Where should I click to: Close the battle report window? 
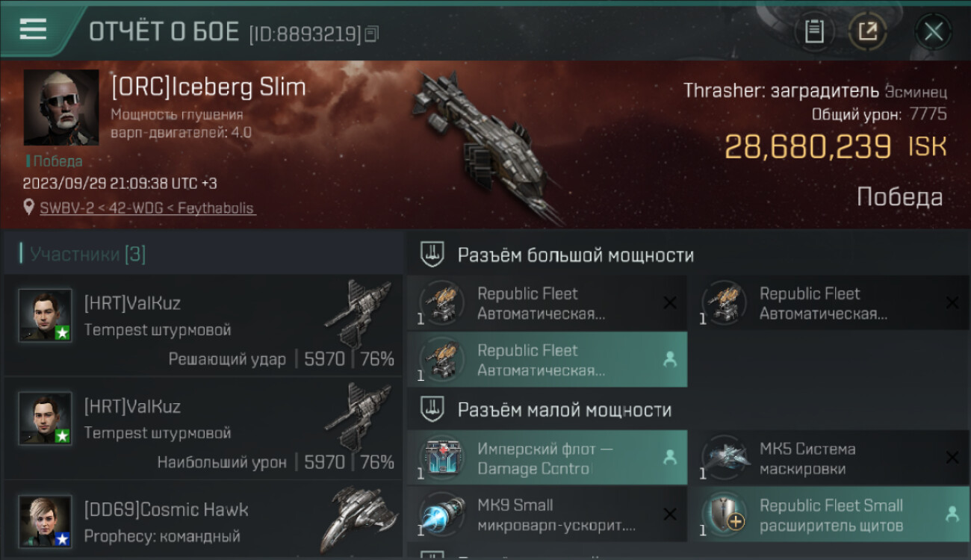933,31
